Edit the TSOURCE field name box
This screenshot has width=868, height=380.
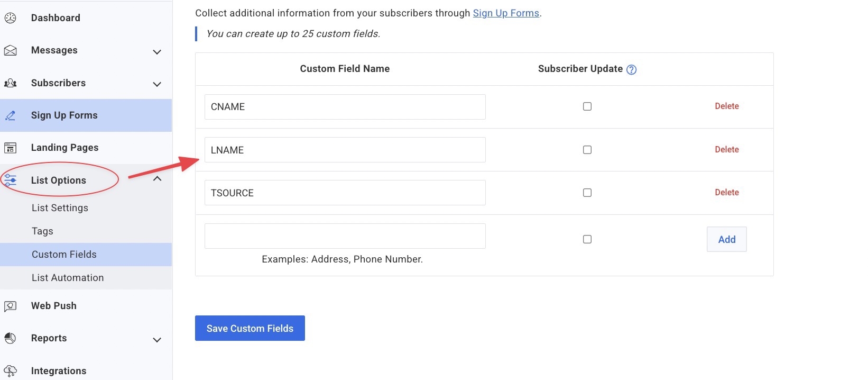tap(345, 193)
